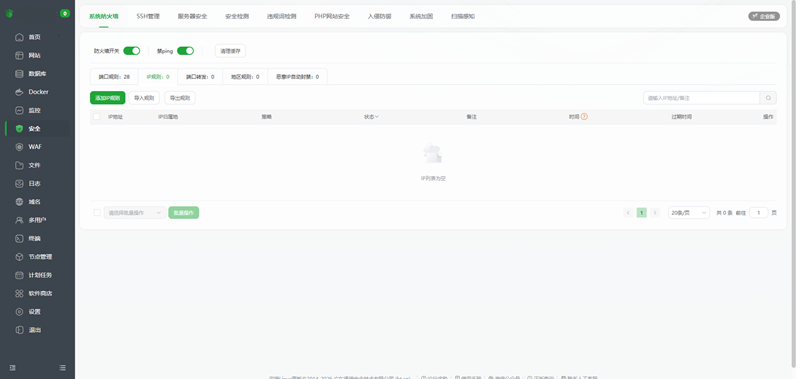Switch to the 系统防火墙 tab
The width and height of the screenshot is (800, 379).
(x=104, y=16)
